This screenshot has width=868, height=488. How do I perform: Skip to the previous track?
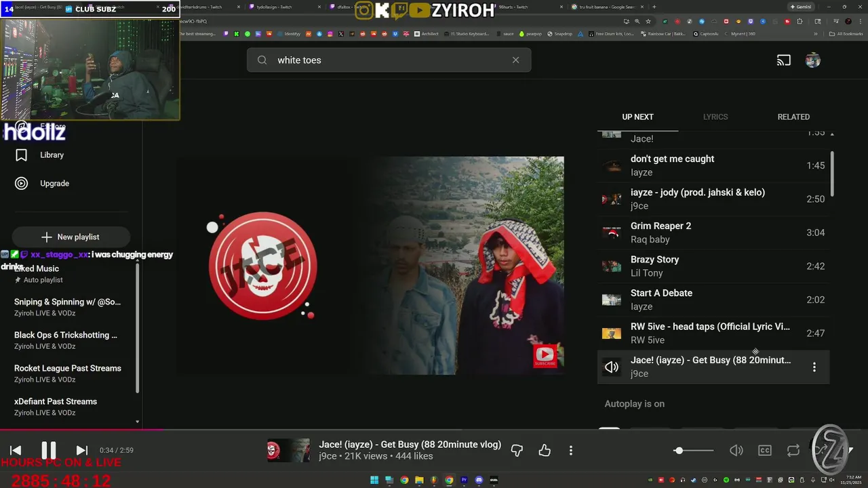click(x=16, y=450)
